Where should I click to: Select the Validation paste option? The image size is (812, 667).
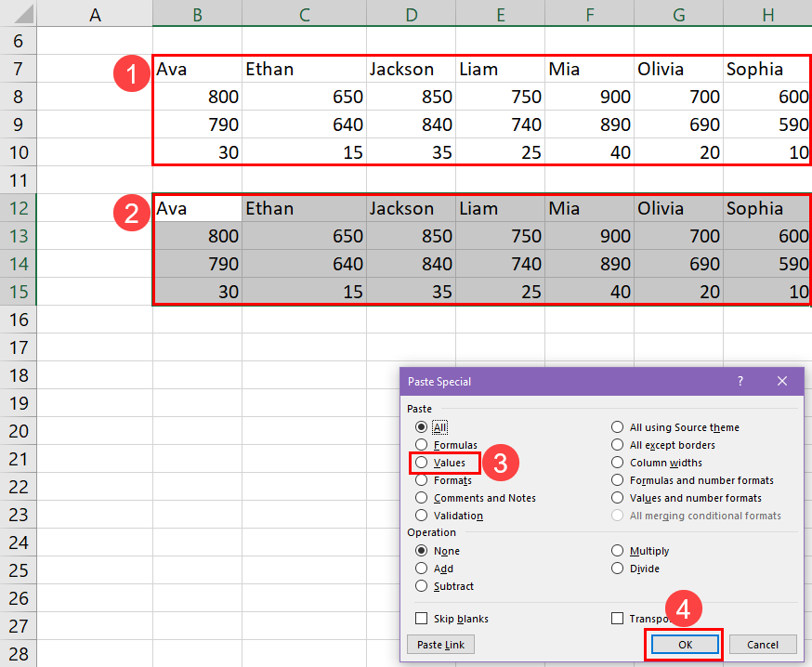(422, 516)
